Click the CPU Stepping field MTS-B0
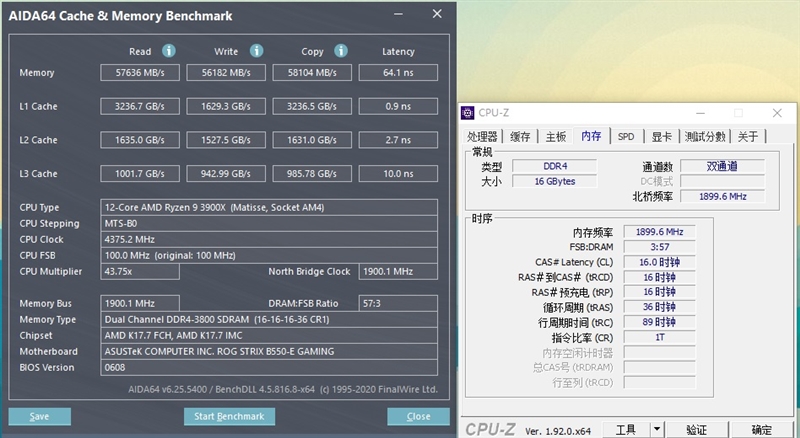Image resolution: width=800 pixels, height=438 pixels. coord(269,224)
